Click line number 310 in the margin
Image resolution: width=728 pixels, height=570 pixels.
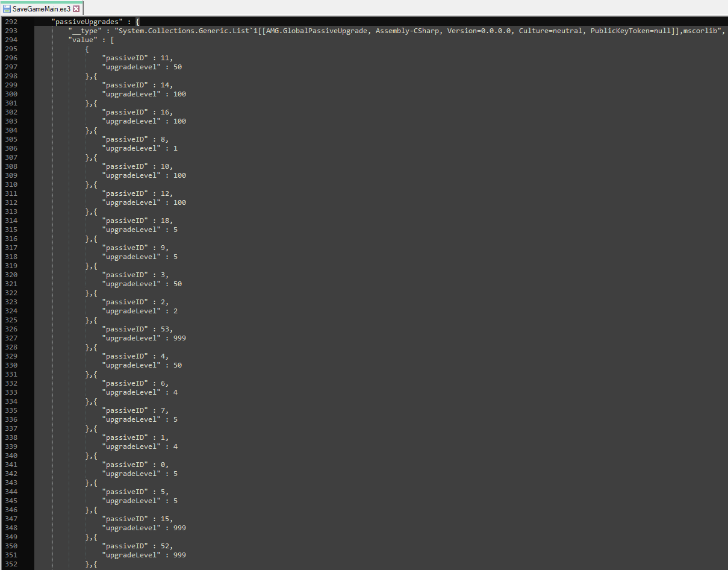click(x=11, y=184)
